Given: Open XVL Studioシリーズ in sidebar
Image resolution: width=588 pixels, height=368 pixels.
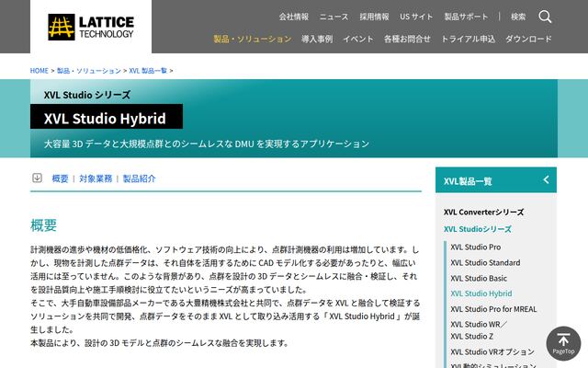Looking at the screenshot, I should tap(478, 229).
